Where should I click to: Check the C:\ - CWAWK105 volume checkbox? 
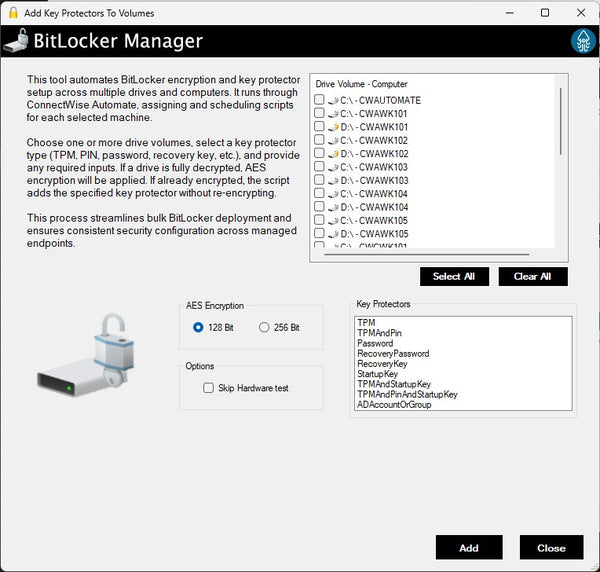(319, 220)
